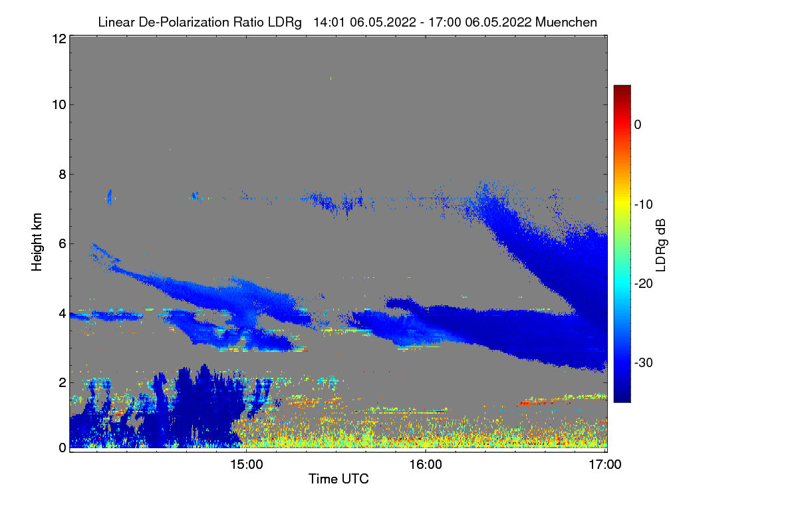Click the height tick label 2
The height and width of the screenshot is (532, 798).
[63, 382]
